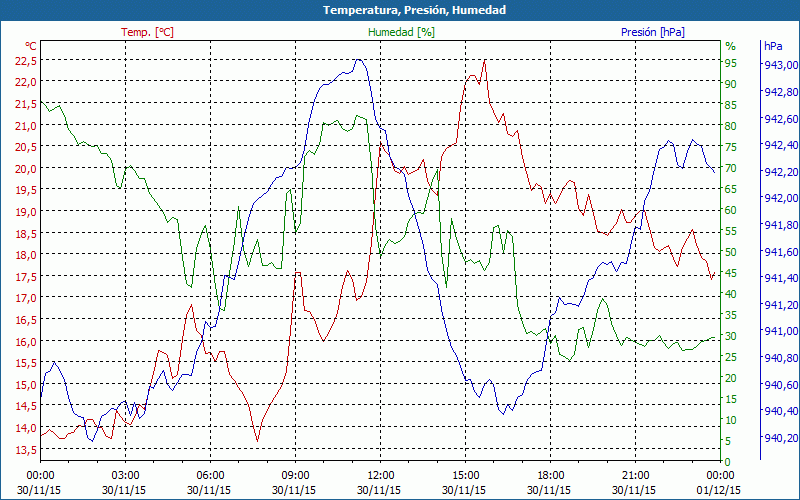Viewport: 800px width, 500px height.
Task: Click the 09:00 time axis label
Action: coord(295,476)
